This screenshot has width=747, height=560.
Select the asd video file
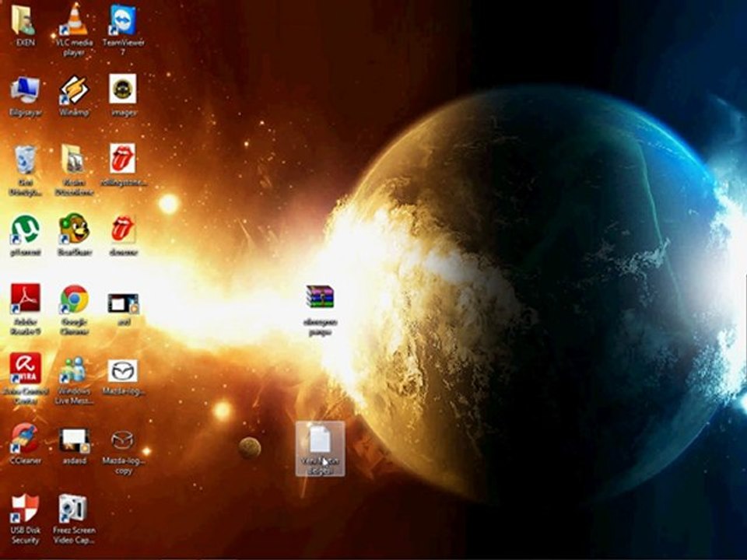[123, 303]
